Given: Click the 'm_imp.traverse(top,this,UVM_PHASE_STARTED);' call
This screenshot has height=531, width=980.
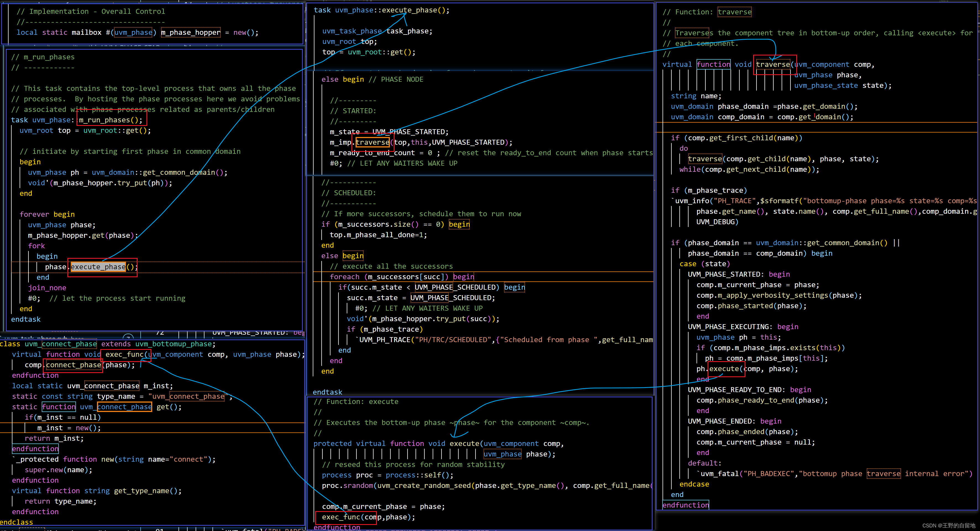Looking at the screenshot, I should (x=421, y=142).
